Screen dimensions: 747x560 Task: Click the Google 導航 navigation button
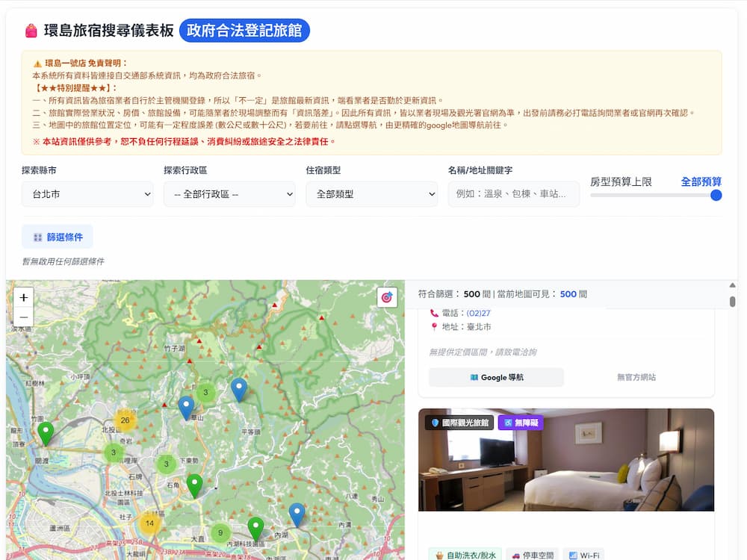pos(496,377)
